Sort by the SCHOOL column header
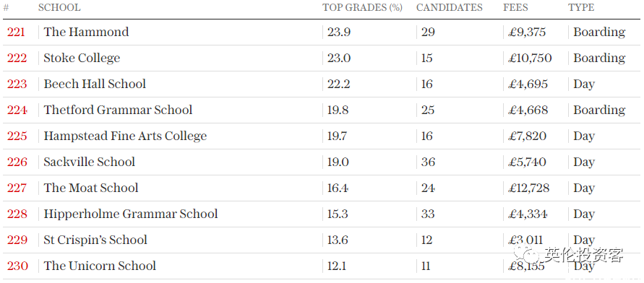This screenshot has width=644, height=283. (x=59, y=8)
